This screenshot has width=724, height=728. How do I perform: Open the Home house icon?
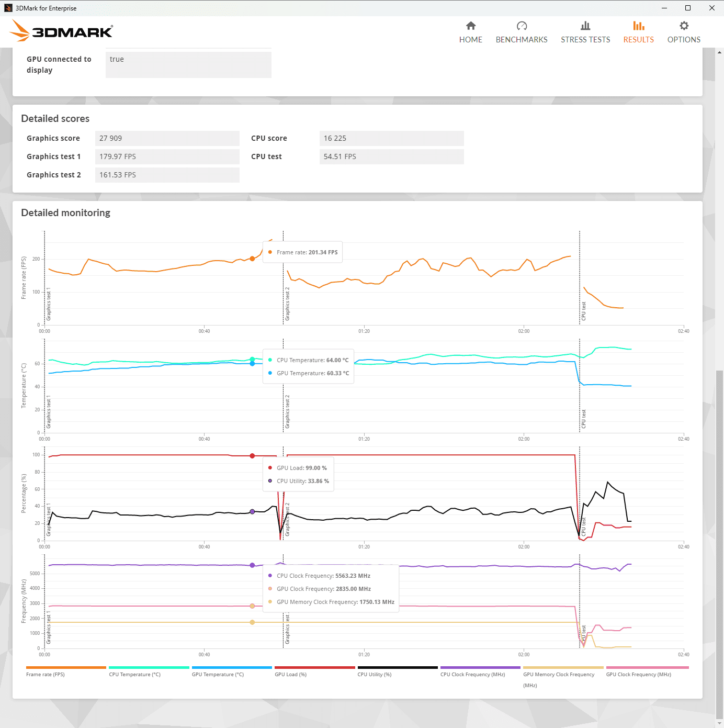tap(471, 26)
